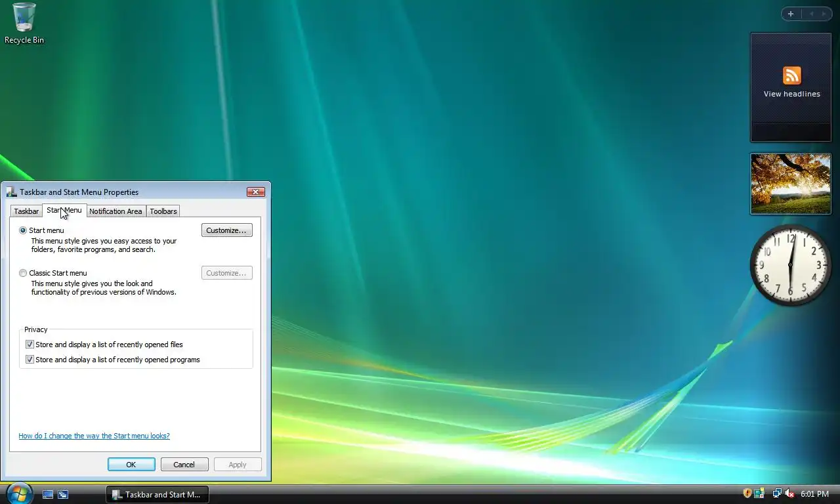This screenshot has width=840, height=504.
Task: Toggle recently opened programs checkbox
Action: (30, 360)
